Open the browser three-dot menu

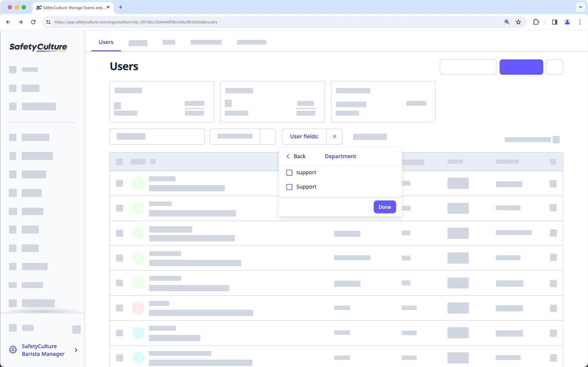click(x=580, y=22)
